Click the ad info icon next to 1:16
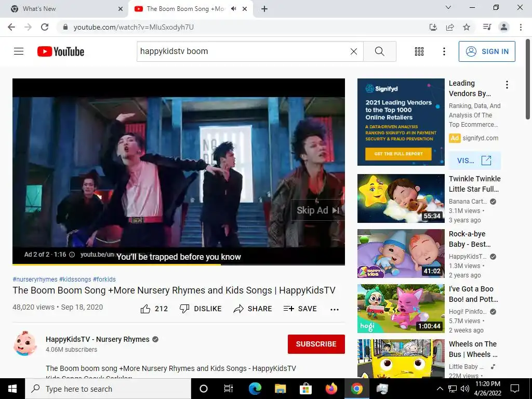This screenshot has height=399, width=532. point(72,255)
